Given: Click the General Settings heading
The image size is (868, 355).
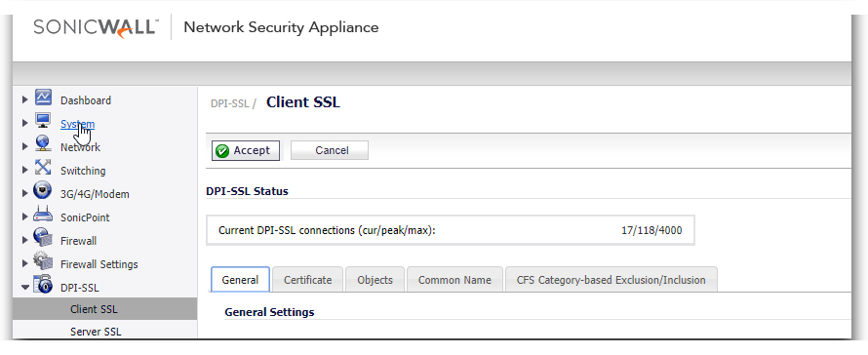Looking at the screenshot, I should [269, 312].
